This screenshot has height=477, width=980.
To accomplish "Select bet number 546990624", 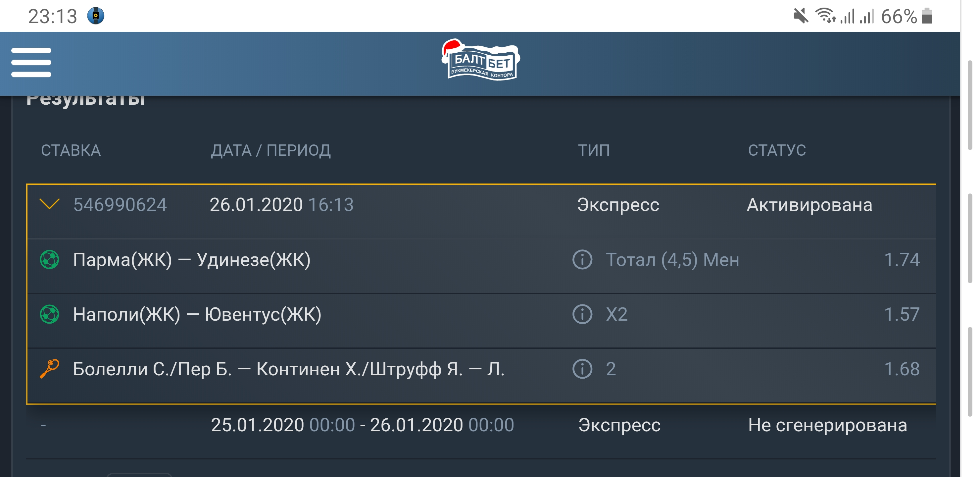I will click(120, 205).
